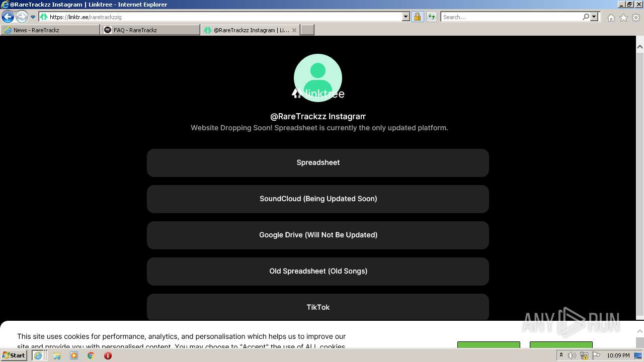Click the linktr.ee address bar field
The image size is (644, 362).
click(x=220, y=17)
